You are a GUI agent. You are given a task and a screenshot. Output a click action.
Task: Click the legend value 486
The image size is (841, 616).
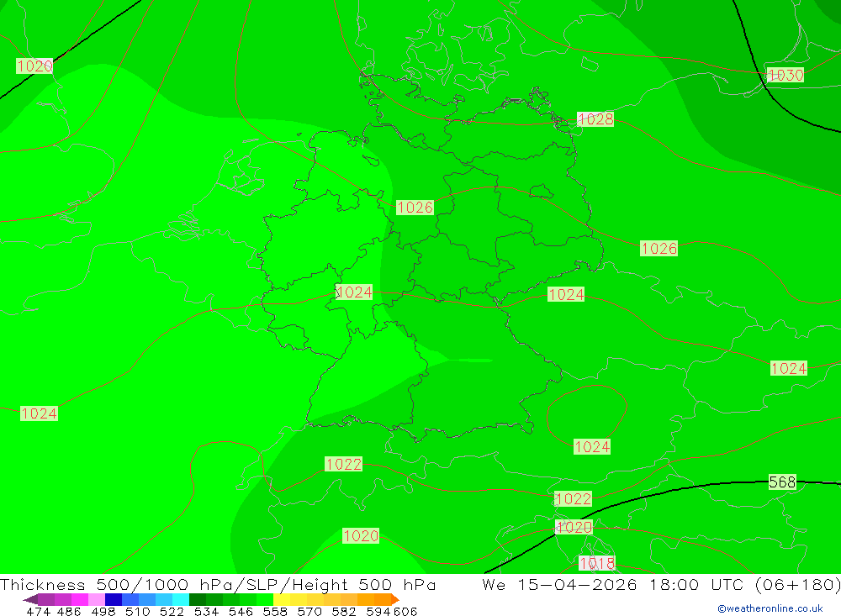70,611
